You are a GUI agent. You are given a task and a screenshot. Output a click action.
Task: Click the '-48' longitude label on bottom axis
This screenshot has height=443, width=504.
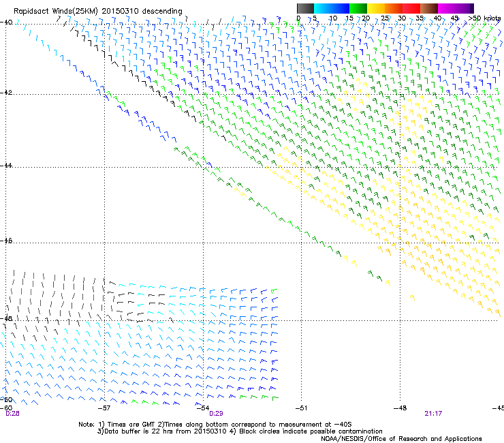pos(400,408)
